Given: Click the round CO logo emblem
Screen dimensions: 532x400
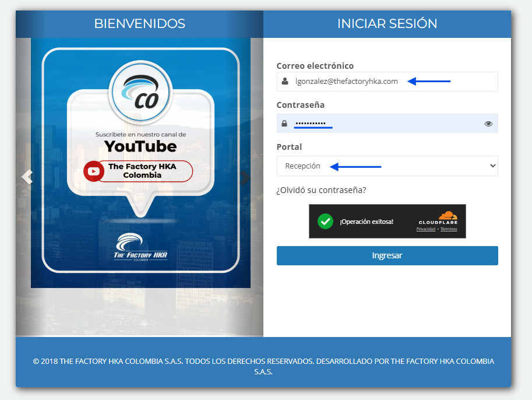Looking at the screenshot, I should pyautogui.click(x=140, y=94).
